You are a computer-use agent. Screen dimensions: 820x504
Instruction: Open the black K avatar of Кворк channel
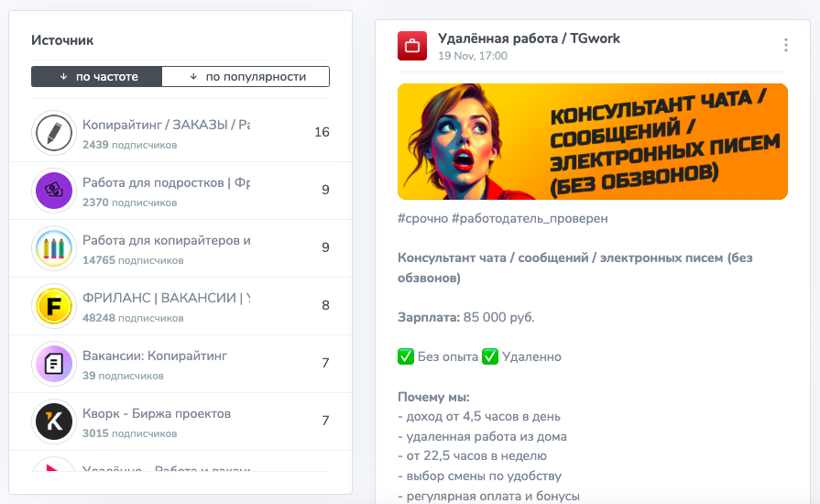(54, 422)
